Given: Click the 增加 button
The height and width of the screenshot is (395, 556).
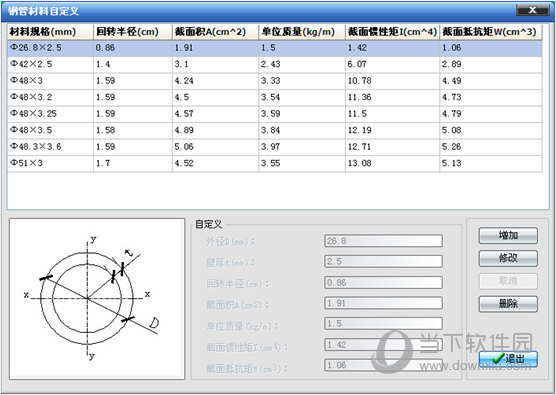Looking at the screenshot, I should 508,235.
